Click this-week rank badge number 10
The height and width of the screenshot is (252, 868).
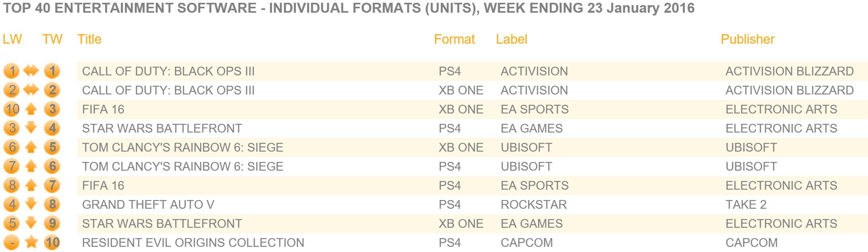tap(52, 242)
